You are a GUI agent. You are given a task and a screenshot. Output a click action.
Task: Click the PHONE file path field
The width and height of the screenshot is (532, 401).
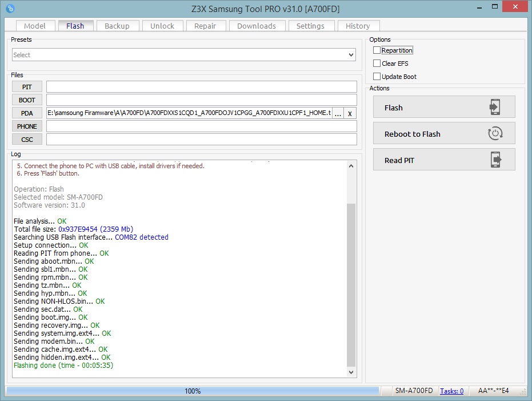pyautogui.click(x=202, y=126)
